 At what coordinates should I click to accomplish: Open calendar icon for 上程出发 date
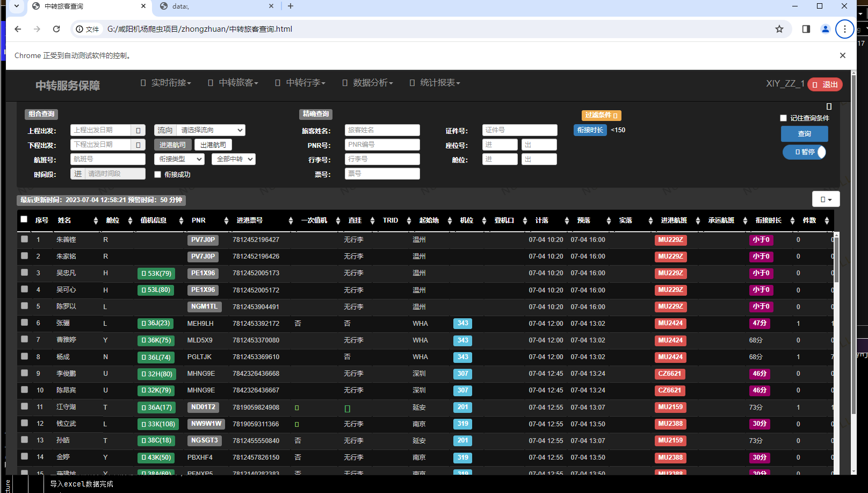(138, 130)
